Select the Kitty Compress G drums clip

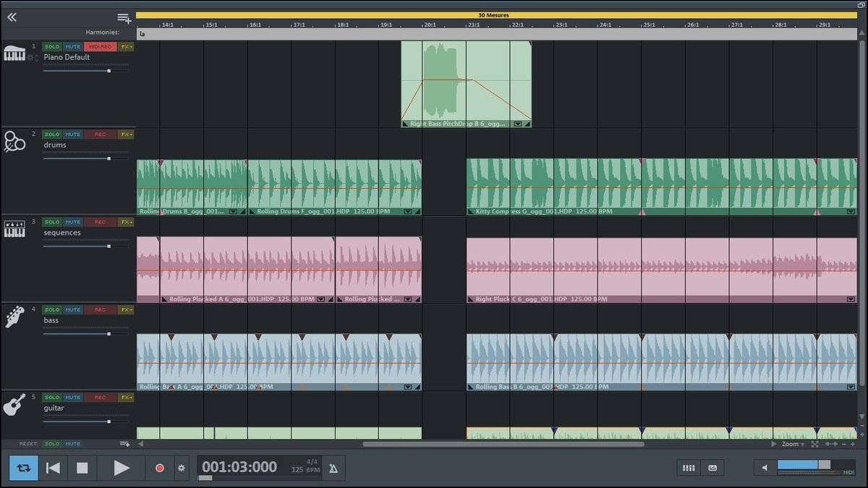661,187
